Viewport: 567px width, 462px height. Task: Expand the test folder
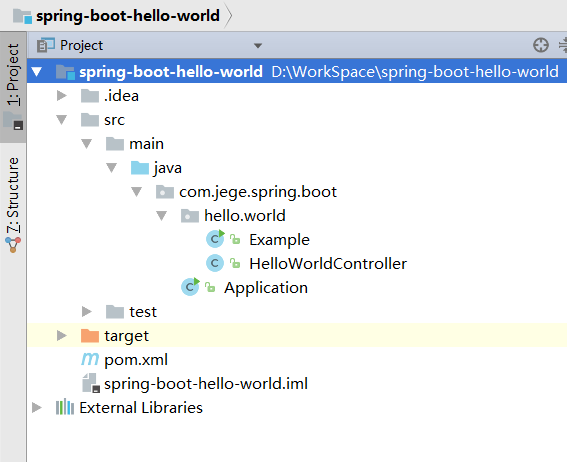86,311
